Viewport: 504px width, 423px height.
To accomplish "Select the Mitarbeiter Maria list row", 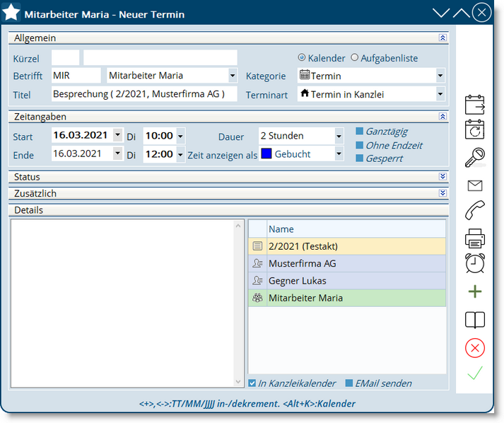I will [347, 298].
